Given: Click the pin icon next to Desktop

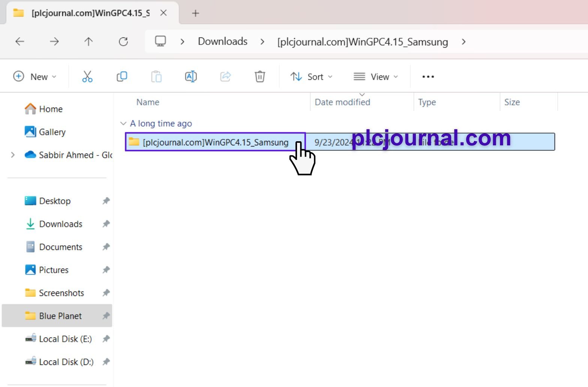Looking at the screenshot, I should (106, 201).
